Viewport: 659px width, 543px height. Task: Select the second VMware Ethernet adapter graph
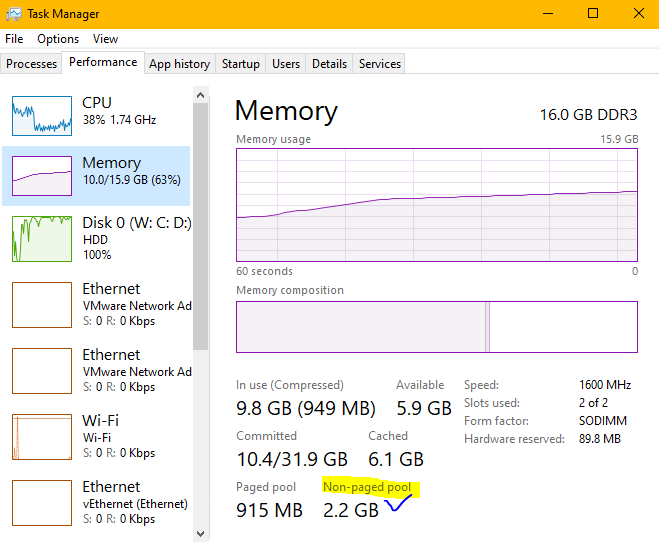click(42, 370)
